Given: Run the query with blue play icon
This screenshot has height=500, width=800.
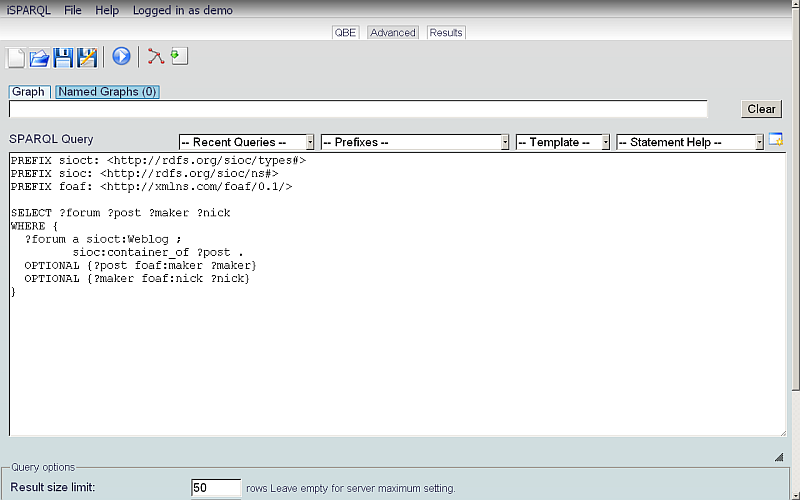Looking at the screenshot, I should coord(121,56).
